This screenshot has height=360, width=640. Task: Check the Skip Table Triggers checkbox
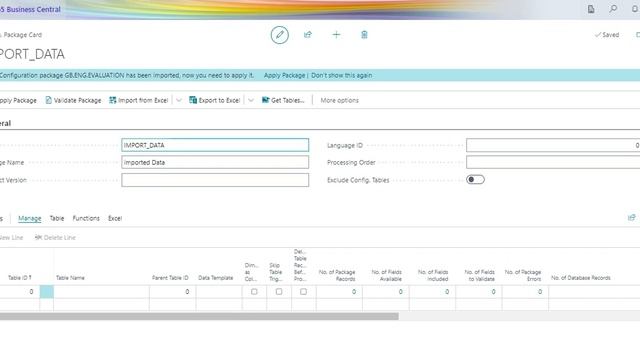(279, 292)
